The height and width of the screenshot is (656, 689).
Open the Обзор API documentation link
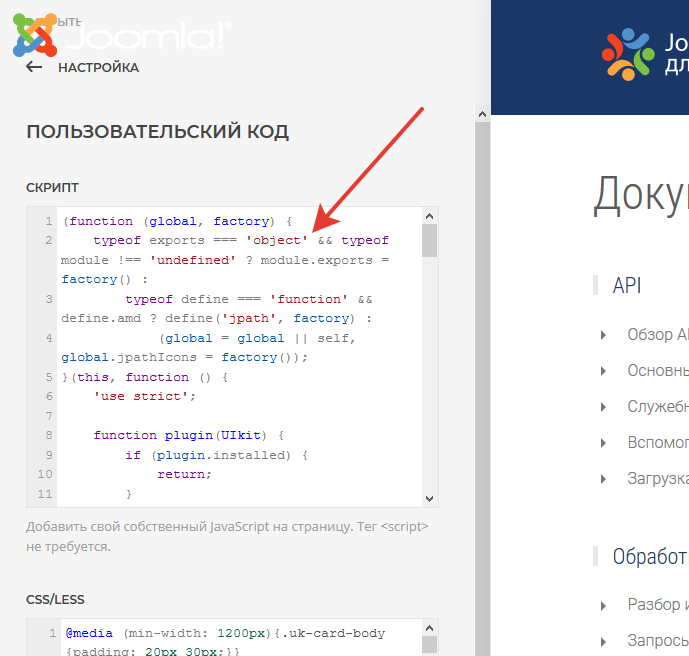click(x=658, y=335)
